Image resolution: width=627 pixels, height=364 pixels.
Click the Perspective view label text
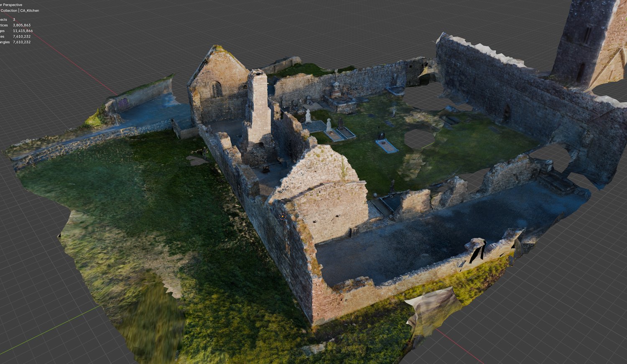coord(11,5)
